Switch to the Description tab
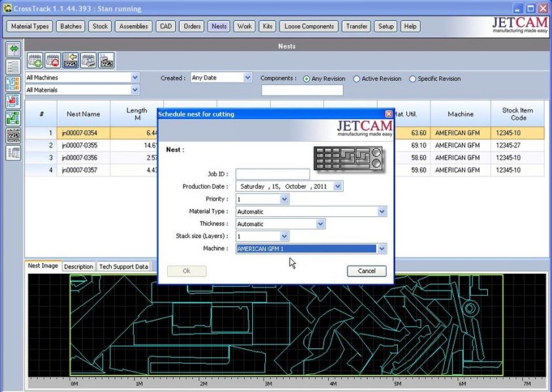 (78, 267)
